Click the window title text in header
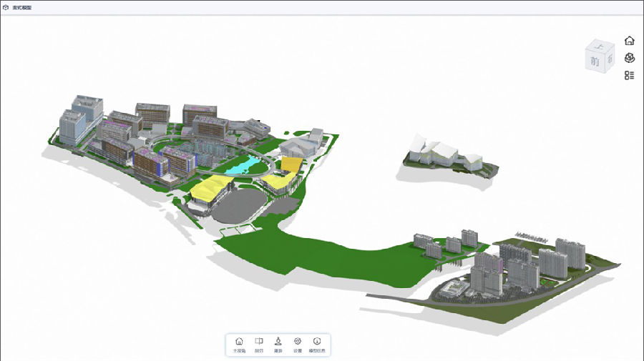Screen dimensions: 644x361 click(21, 7)
